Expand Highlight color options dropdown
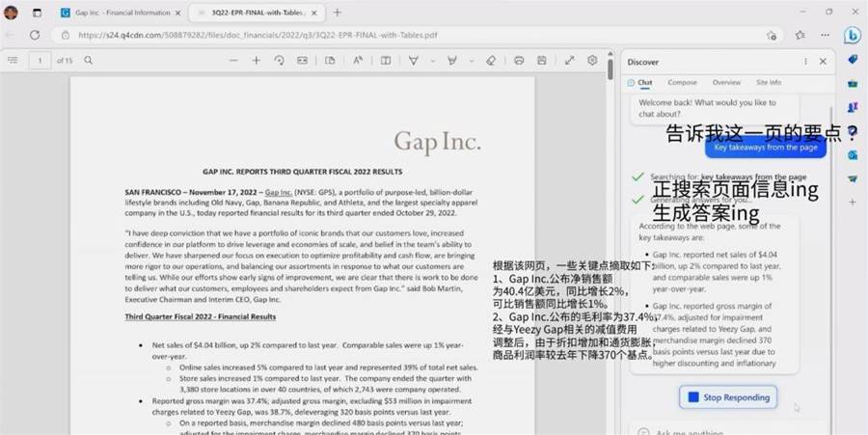This screenshot has height=435, width=868. click(x=472, y=61)
